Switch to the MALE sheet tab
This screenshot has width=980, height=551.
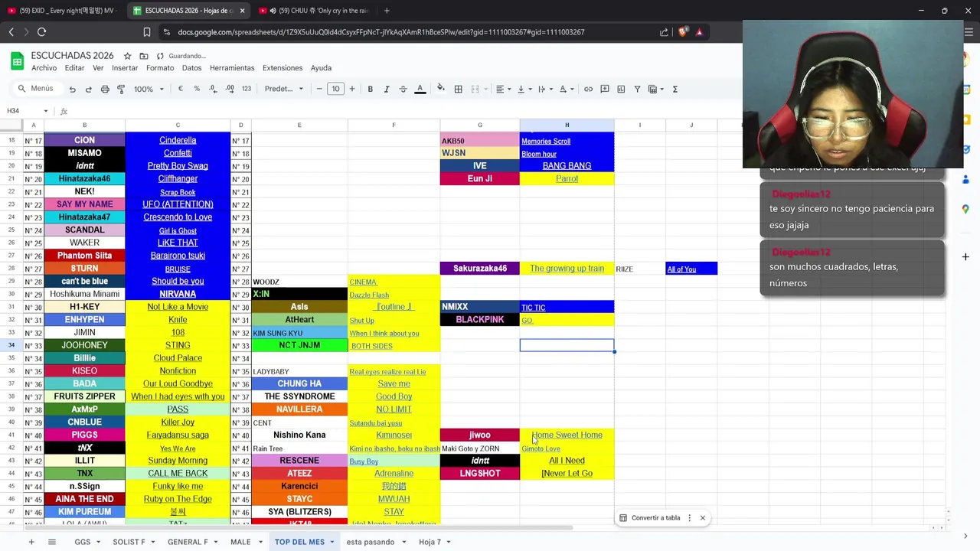click(240, 542)
